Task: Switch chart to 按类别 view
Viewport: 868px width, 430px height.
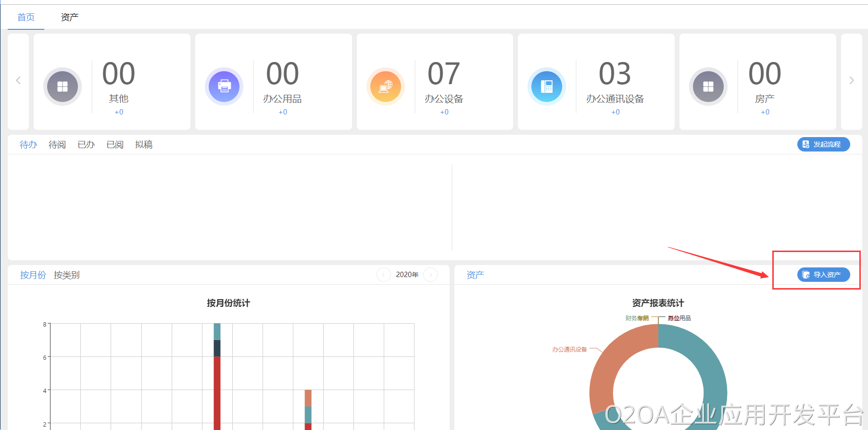Action: click(x=67, y=275)
